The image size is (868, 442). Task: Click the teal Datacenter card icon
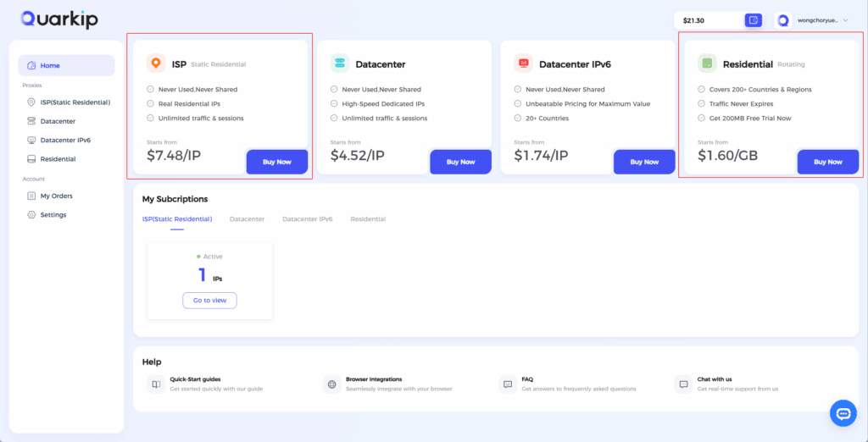(x=340, y=64)
